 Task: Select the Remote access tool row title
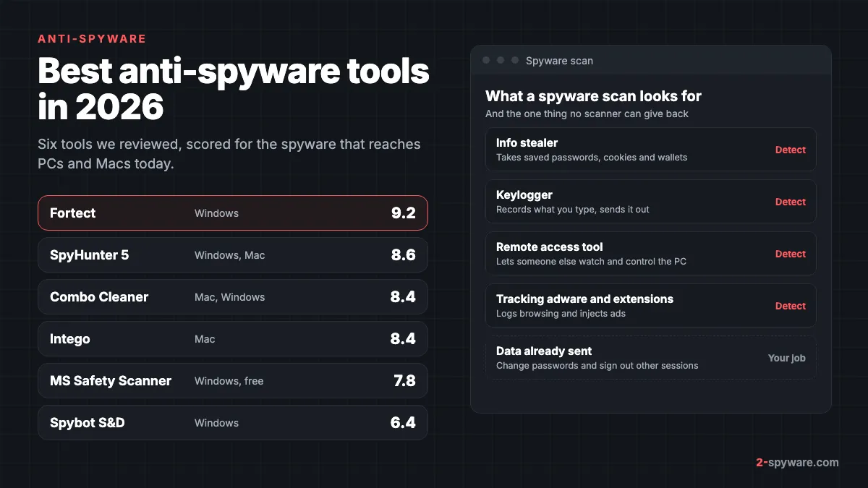point(550,247)
